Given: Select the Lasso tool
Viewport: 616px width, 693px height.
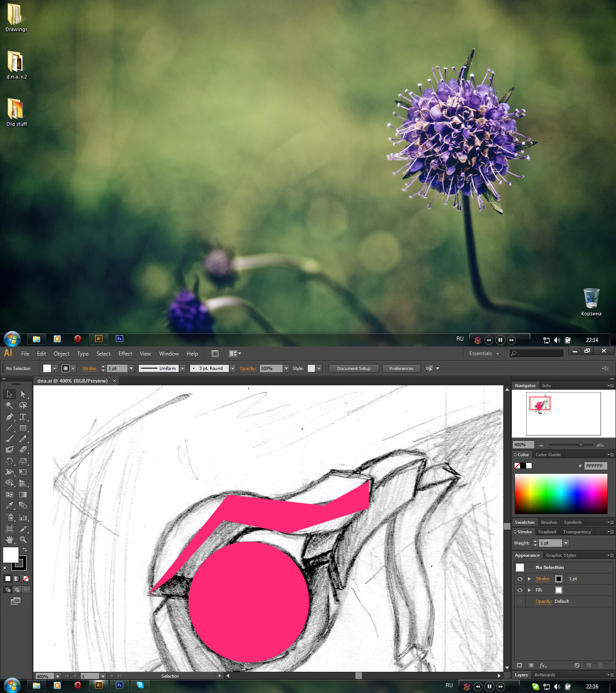Looking at the screenshot, I should pyautogui.click(x=23, y=405).
